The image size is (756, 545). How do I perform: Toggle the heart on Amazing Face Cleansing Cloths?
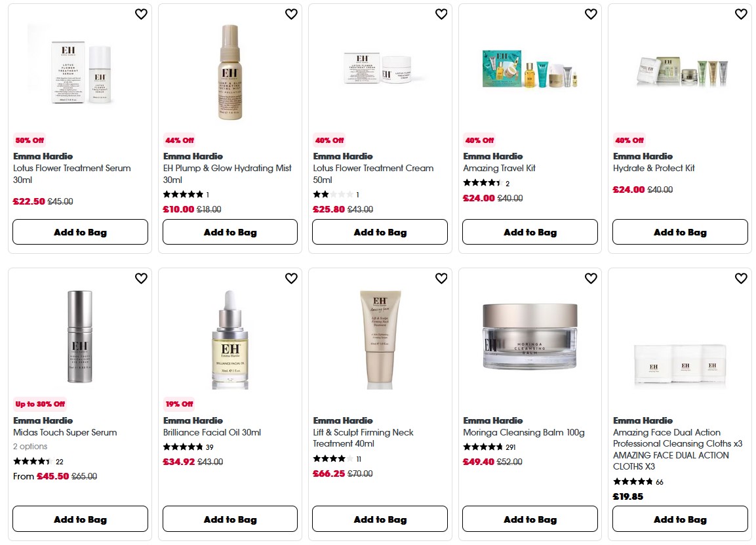740,278
